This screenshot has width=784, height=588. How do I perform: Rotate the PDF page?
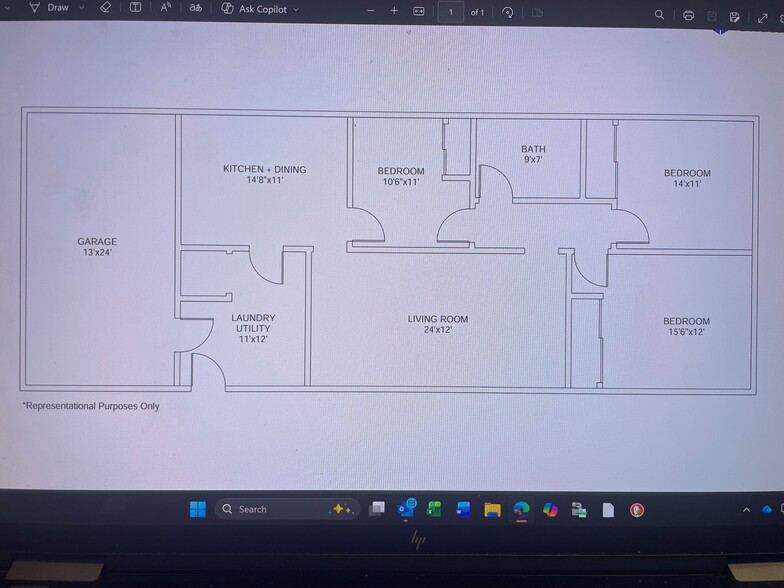[x=508, y=13]
